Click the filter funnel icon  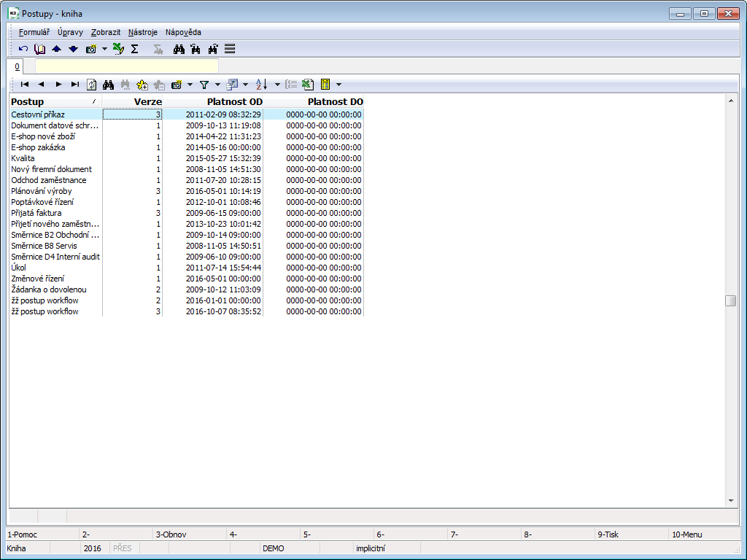204,85
